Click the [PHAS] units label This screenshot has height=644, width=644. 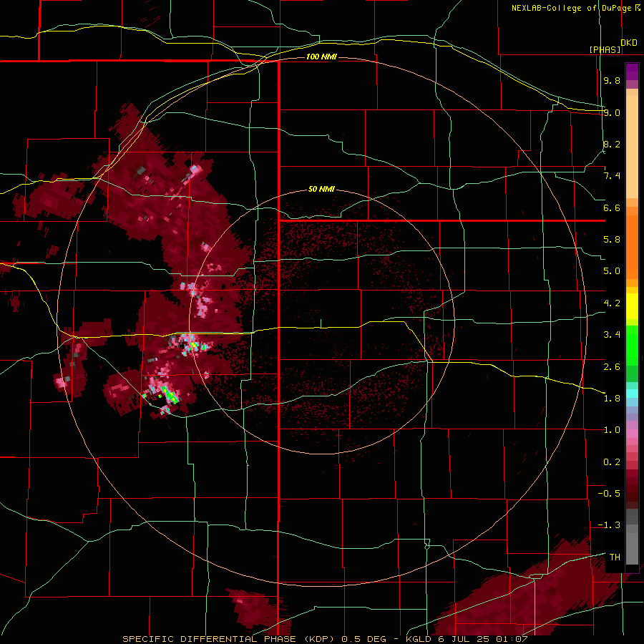pyautogui.click(x=605, y=49)
